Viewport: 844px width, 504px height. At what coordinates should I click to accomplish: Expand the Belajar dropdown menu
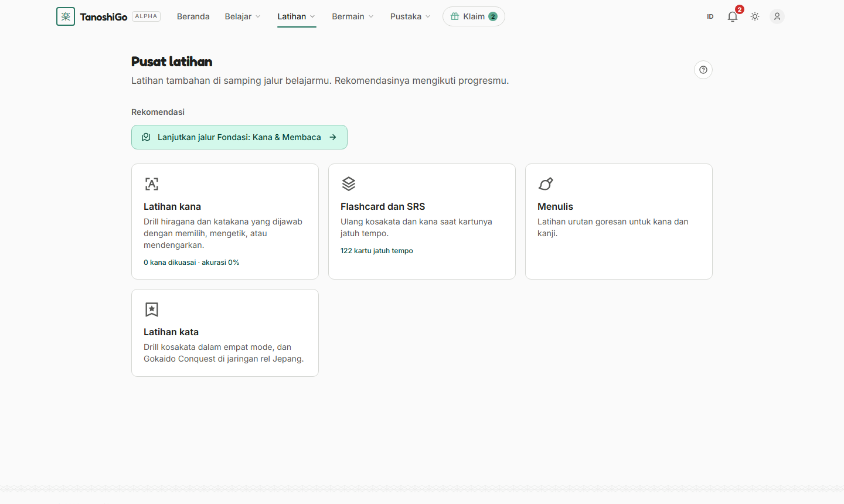click(x=243, y=16)
